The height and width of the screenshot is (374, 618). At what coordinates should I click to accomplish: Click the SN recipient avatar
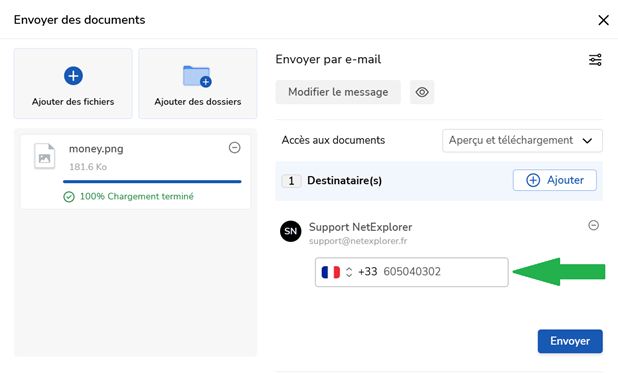click(290, 231)
